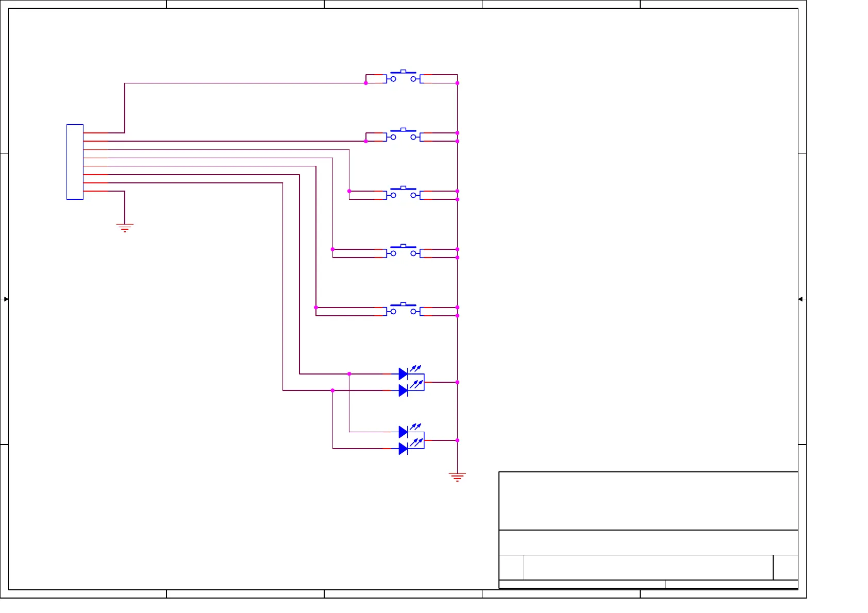Click the ground symbol beneath the connector
Screen dimensions: 868x613
click(x=125, y=228)
